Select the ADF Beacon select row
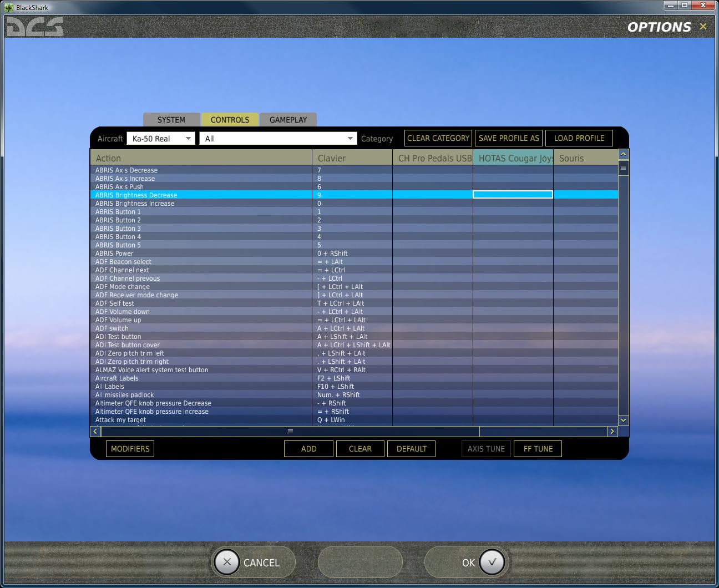Screen dimensions: 719x588 coord(354,262)
